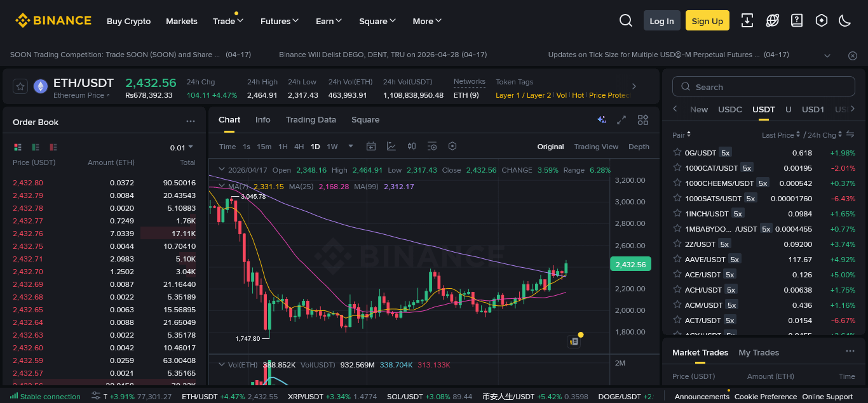Switch to Depth chart mode
This screenshot has height=403, width=868.
coord(639,147)
